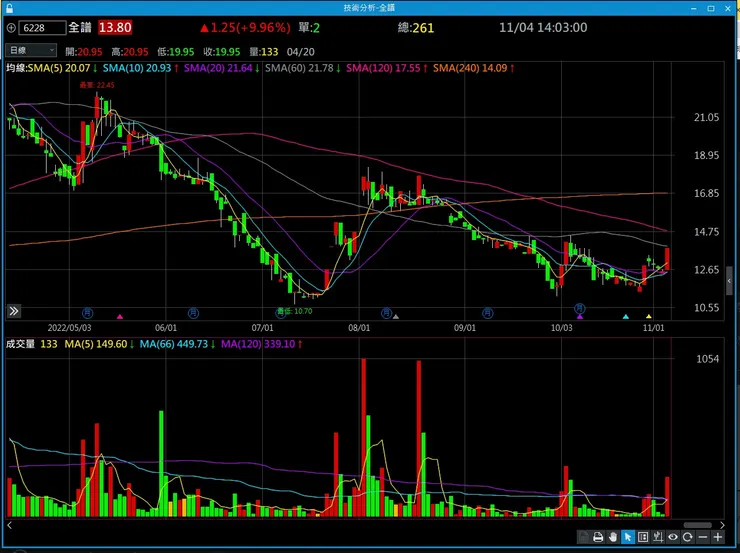Screen dimensions: 740x553
Task: Click the 均線 moving average label
Action: click(x=16, y=68)
